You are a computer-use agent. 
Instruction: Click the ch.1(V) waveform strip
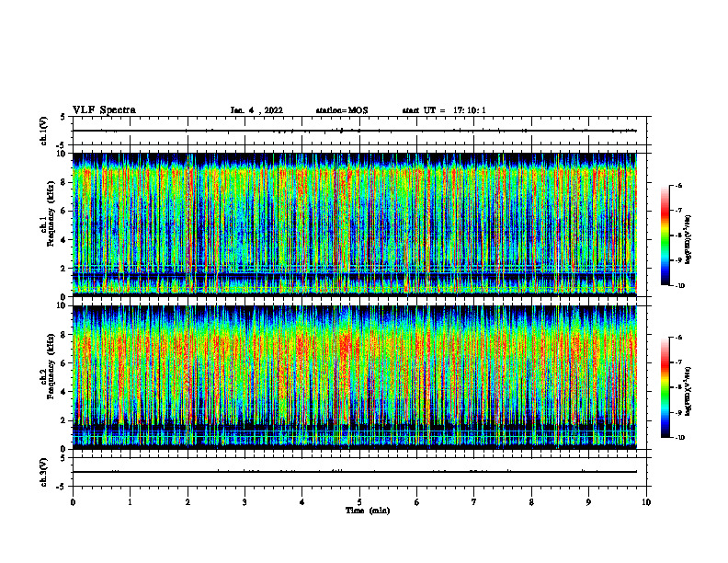pos(361,131)
